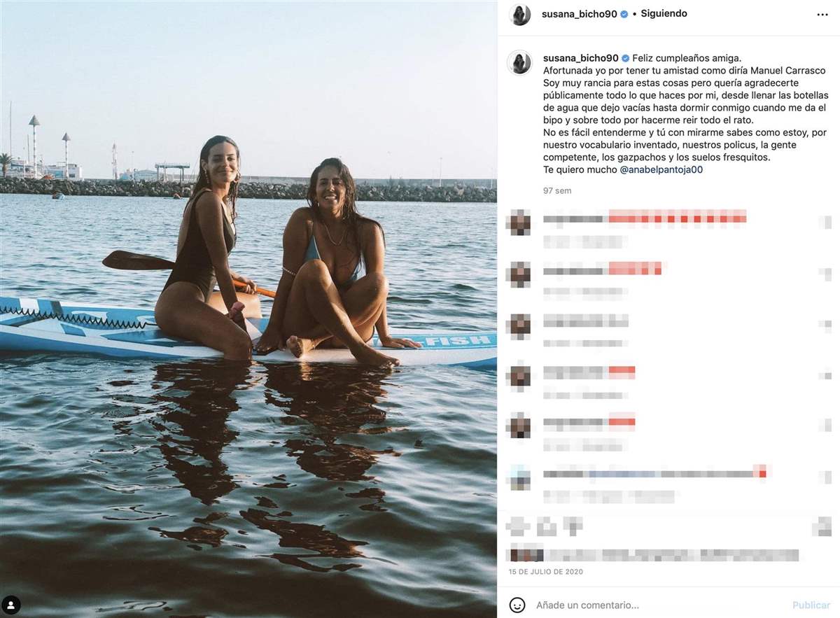Click the blurred save icon at right
840x618 pixels.
pyautogui.click(x=822, y=526)
